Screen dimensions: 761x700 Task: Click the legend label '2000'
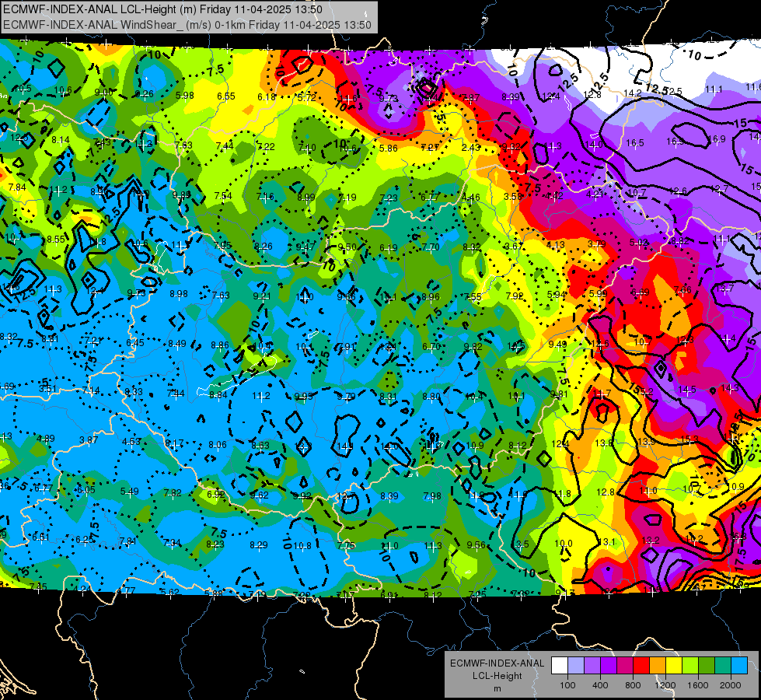730,685
